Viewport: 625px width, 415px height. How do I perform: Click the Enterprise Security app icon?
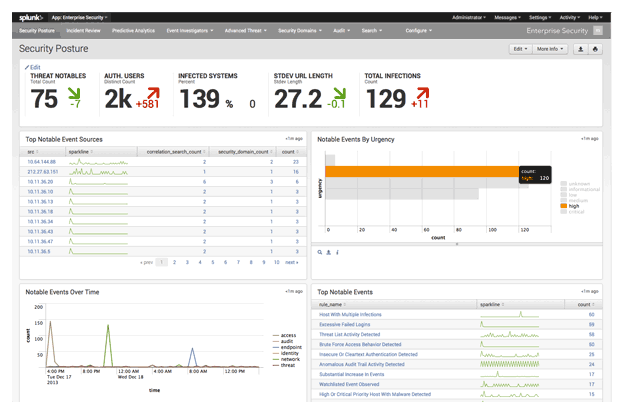(598, 31)
